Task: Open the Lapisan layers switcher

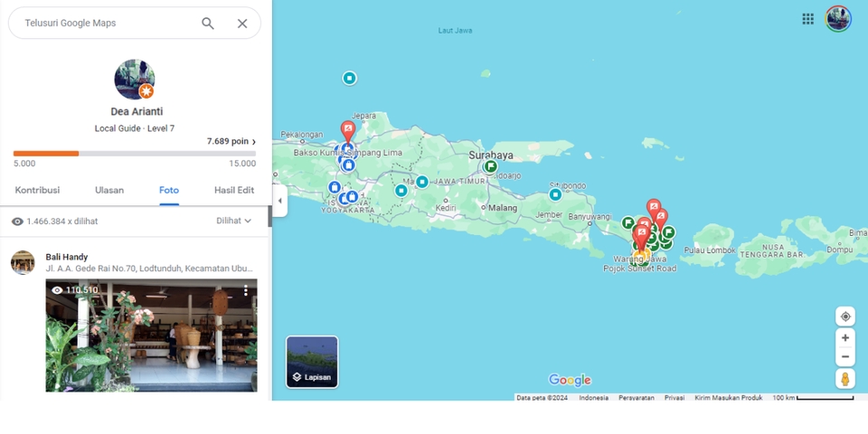Action: point(312,362)
